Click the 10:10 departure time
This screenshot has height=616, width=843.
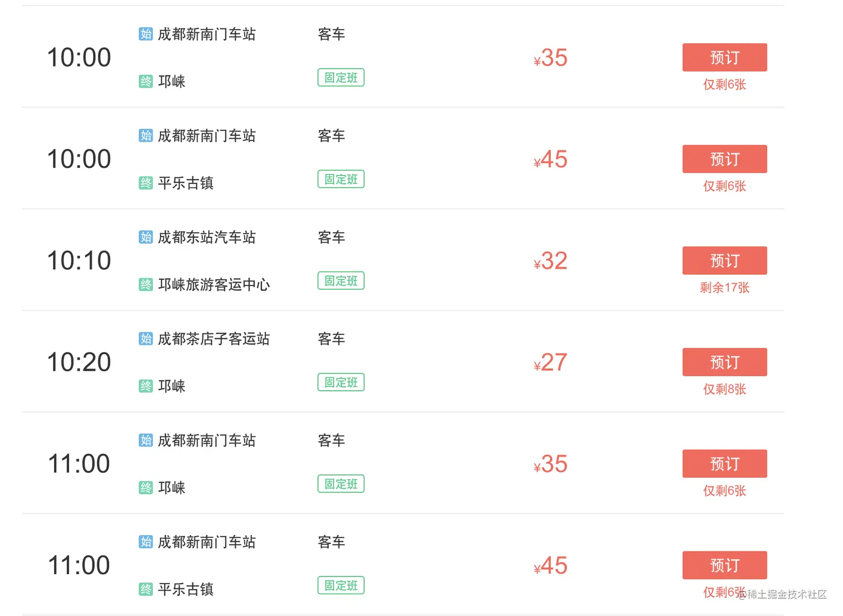79,260
